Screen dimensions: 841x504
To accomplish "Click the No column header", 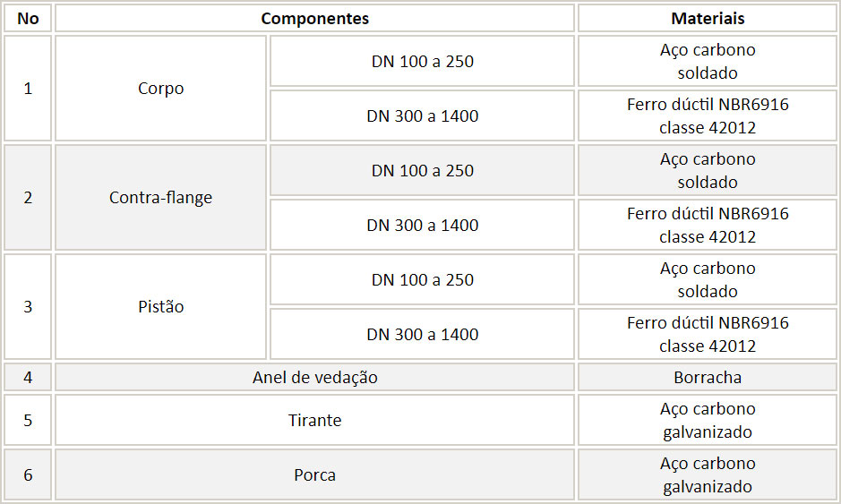I will tap(28, 18).
